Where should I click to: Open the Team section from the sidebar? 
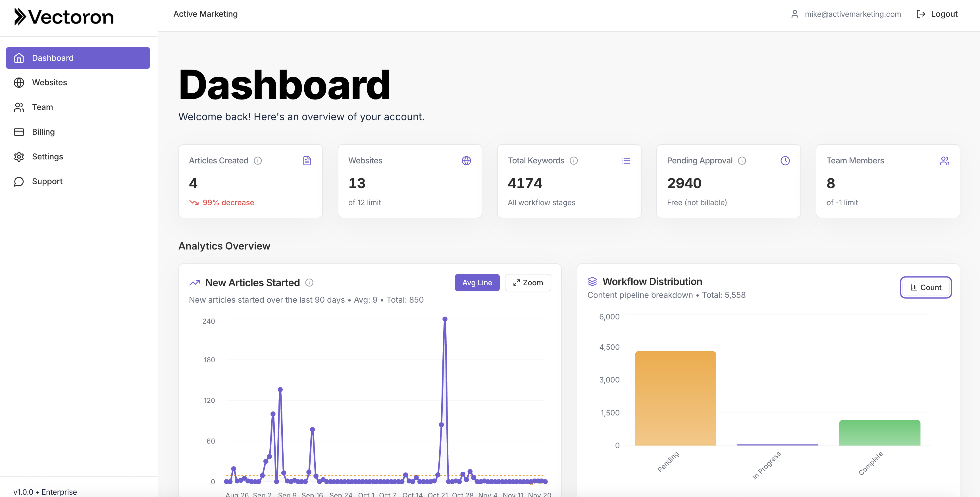point(42,107)
